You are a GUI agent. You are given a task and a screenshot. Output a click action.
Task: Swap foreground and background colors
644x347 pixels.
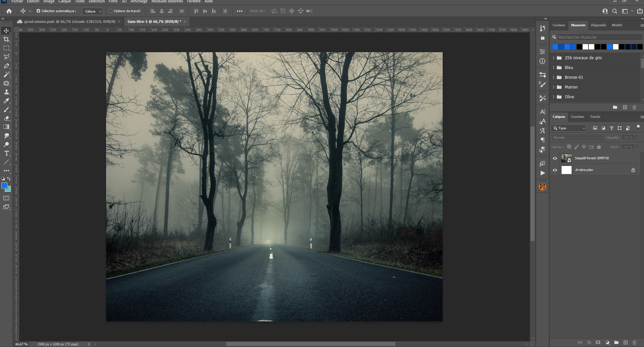(x=9, y=179)
